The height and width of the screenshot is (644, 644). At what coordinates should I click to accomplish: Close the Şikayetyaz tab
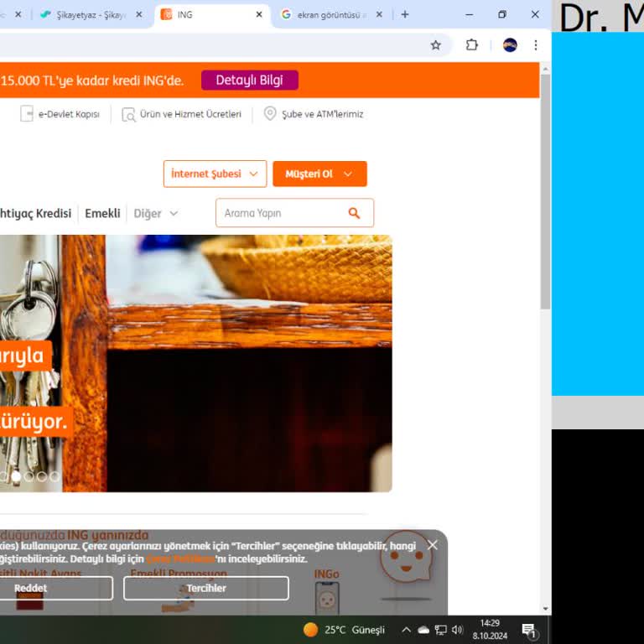[139, 15]
